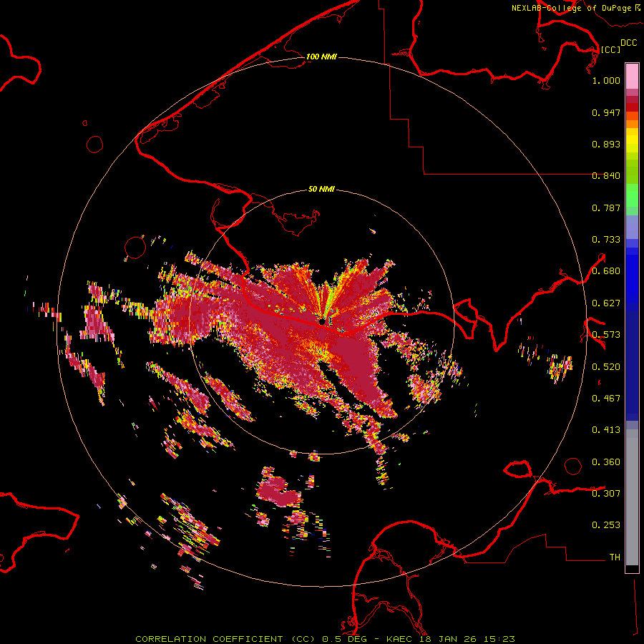
Task: Pick the bright green swatch above 0.787
Action: pos(632,195)
